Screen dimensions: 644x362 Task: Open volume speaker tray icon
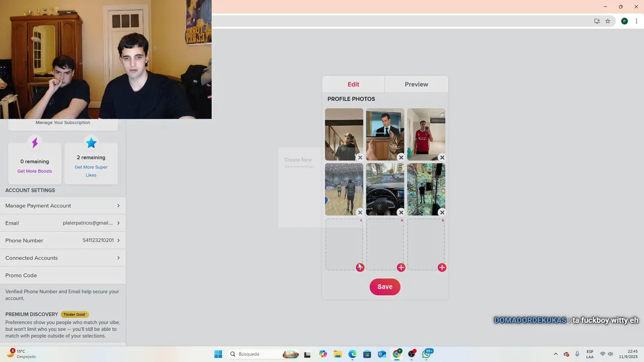pyautogui.click(x=610, y=354)
